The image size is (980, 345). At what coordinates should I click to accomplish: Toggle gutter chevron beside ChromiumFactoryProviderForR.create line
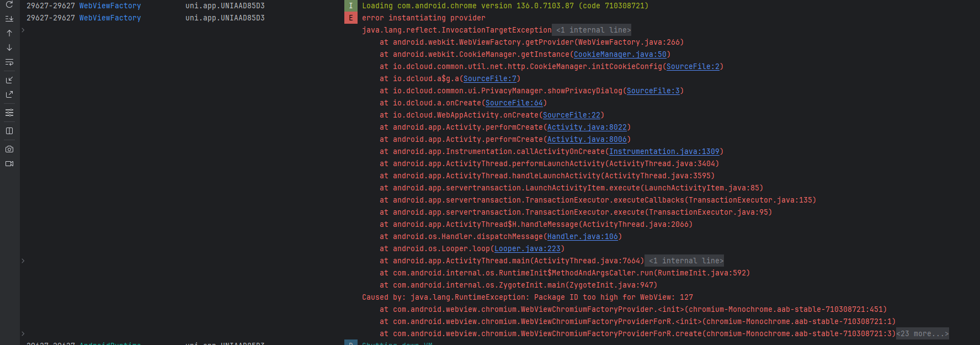pyautogui.click(x=23, y=334)
